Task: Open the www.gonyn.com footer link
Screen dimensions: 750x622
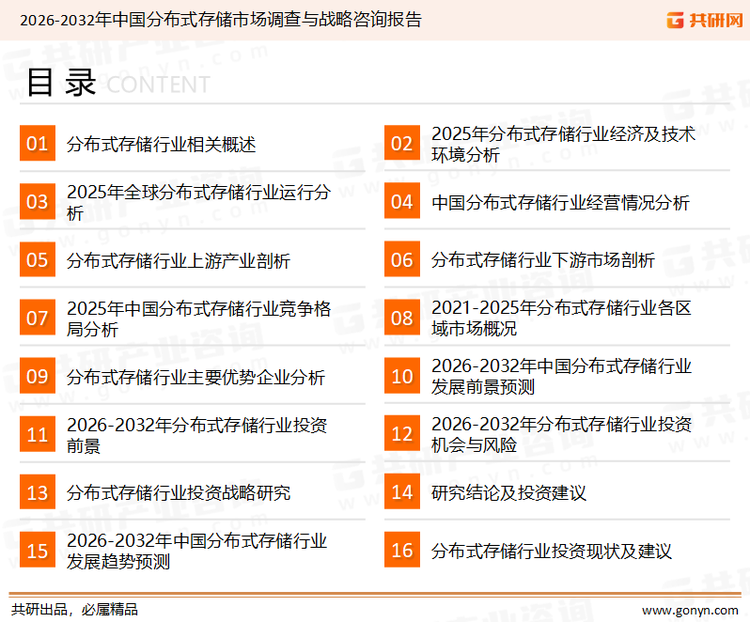Action: pyautogui.click(x=690, y=611)
